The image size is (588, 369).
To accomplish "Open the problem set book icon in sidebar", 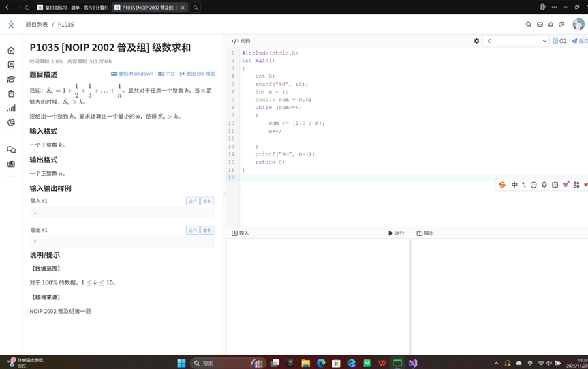I will tap(12, 65).
